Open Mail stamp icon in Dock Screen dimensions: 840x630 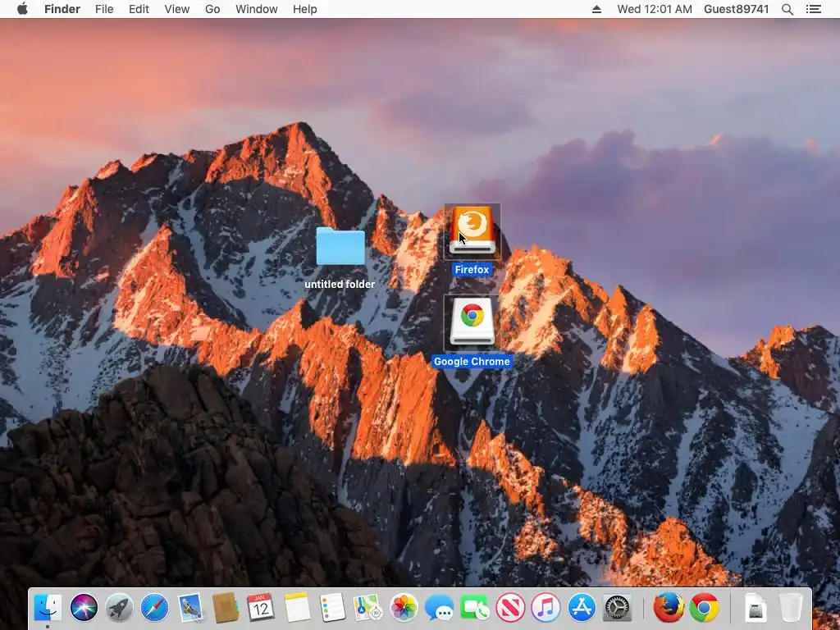click(x=190, y=608)
